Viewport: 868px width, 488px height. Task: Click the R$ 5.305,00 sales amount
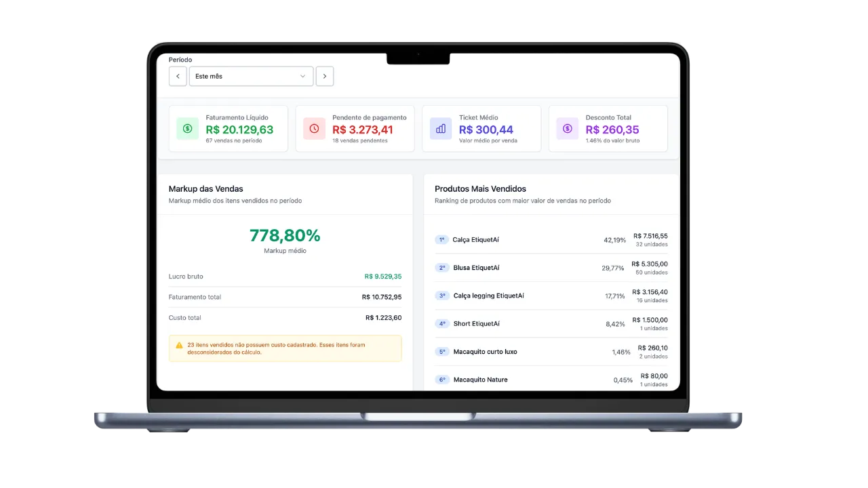click(650, 264)
